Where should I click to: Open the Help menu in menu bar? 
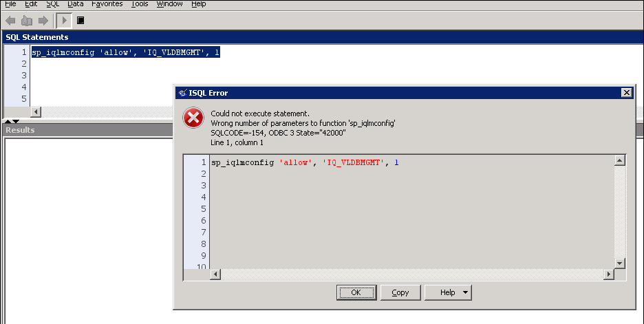click(199, 3)
